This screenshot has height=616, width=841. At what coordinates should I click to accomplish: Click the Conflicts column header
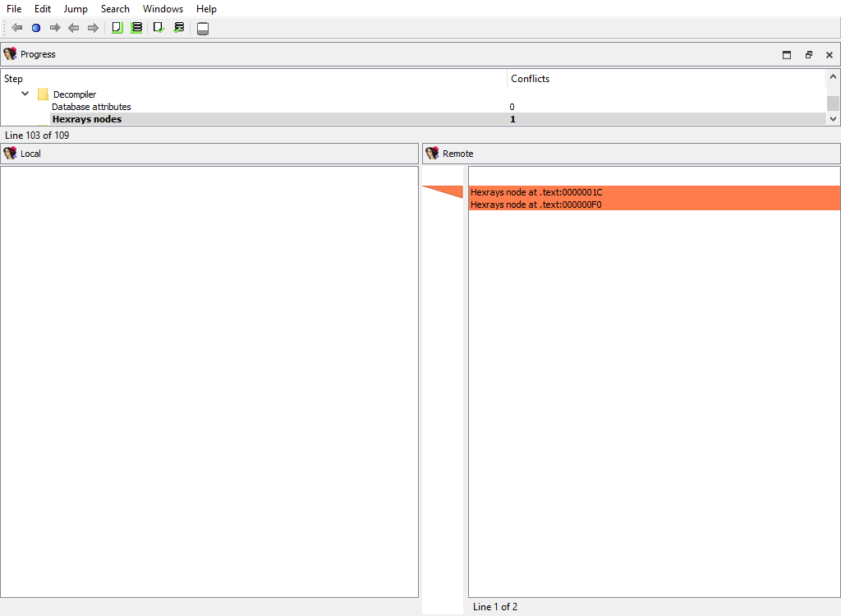pos(530,79)
